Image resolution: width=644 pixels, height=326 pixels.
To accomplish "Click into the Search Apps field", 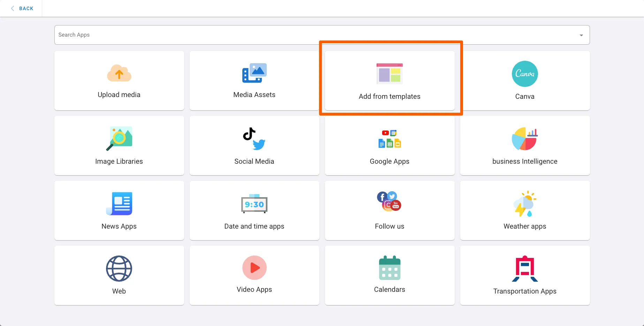I will coord(314,35).
